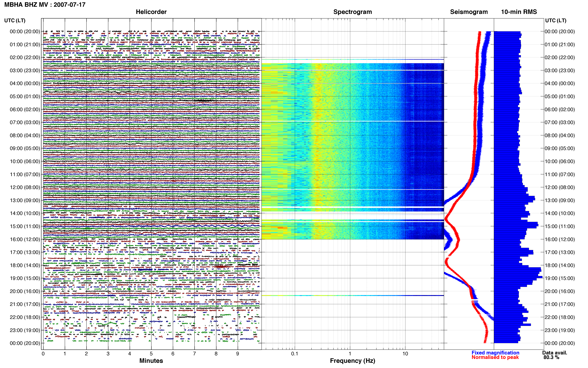Pick tick '9' on the Minutes axis
The height and width of the screenshot is (368, 588).
[238, 354]
